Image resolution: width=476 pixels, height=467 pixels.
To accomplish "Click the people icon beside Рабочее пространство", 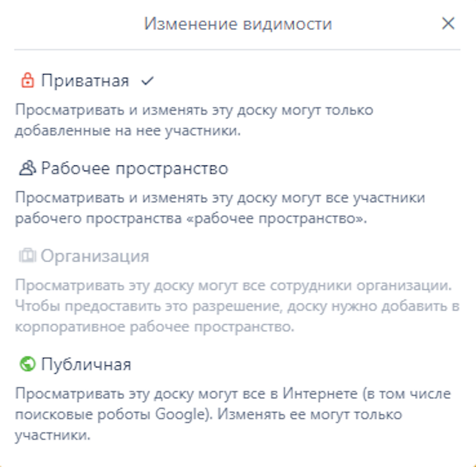I will click(27, 168).
